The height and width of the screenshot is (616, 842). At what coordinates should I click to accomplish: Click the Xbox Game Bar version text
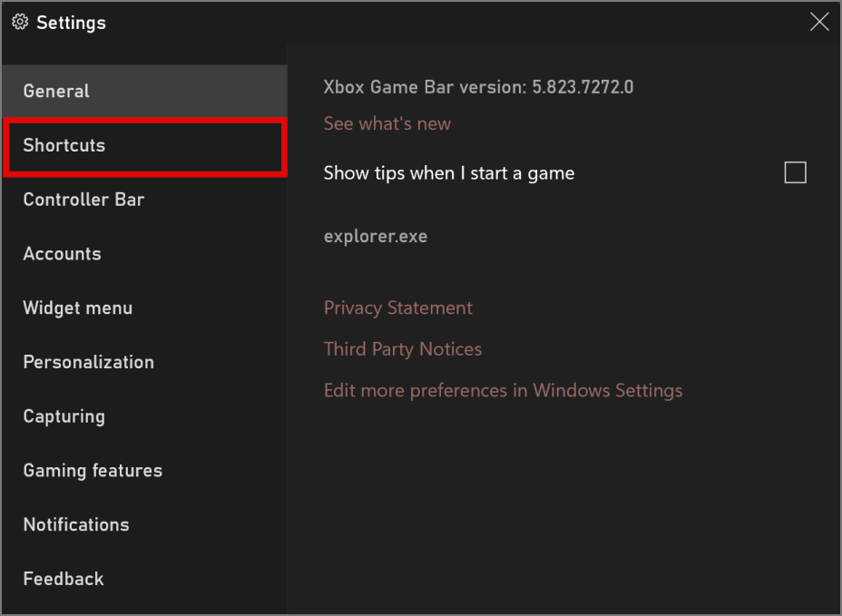(x=478, y=87)
